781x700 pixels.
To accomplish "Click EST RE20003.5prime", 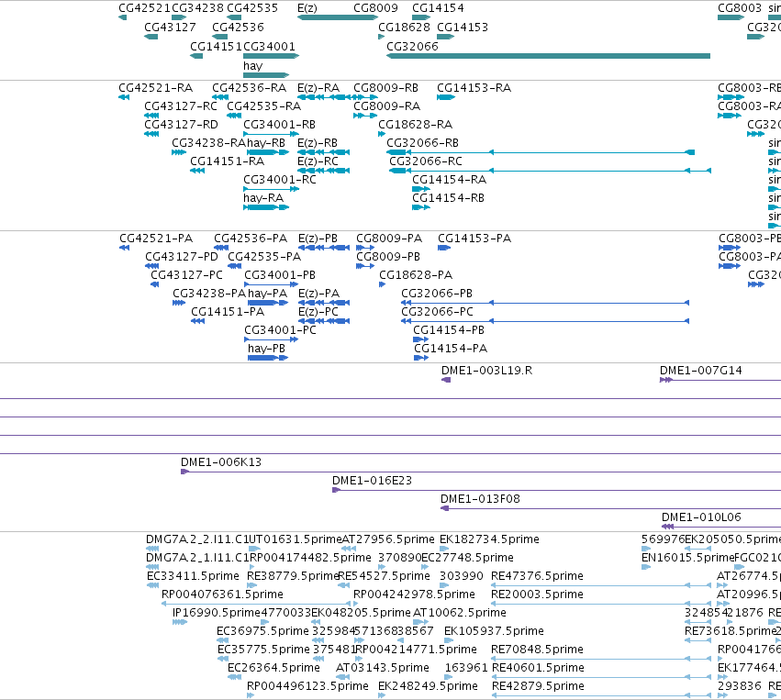I will (x=601, y=604).
